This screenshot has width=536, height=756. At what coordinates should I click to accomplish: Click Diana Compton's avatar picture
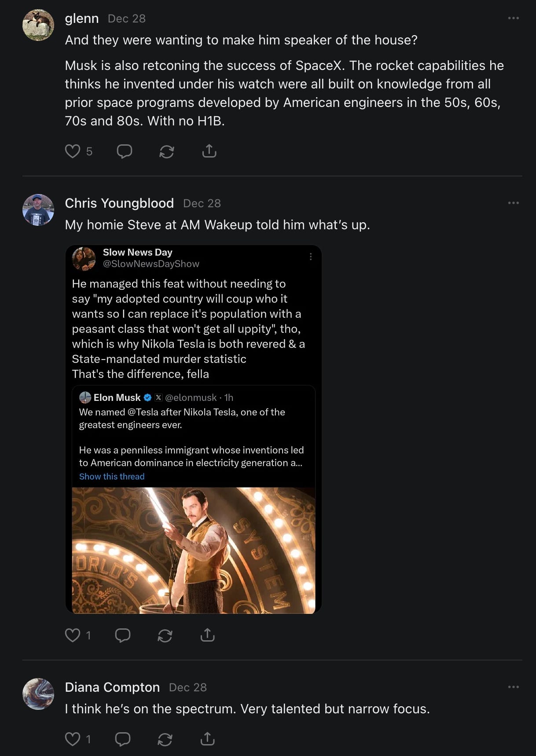38,694
